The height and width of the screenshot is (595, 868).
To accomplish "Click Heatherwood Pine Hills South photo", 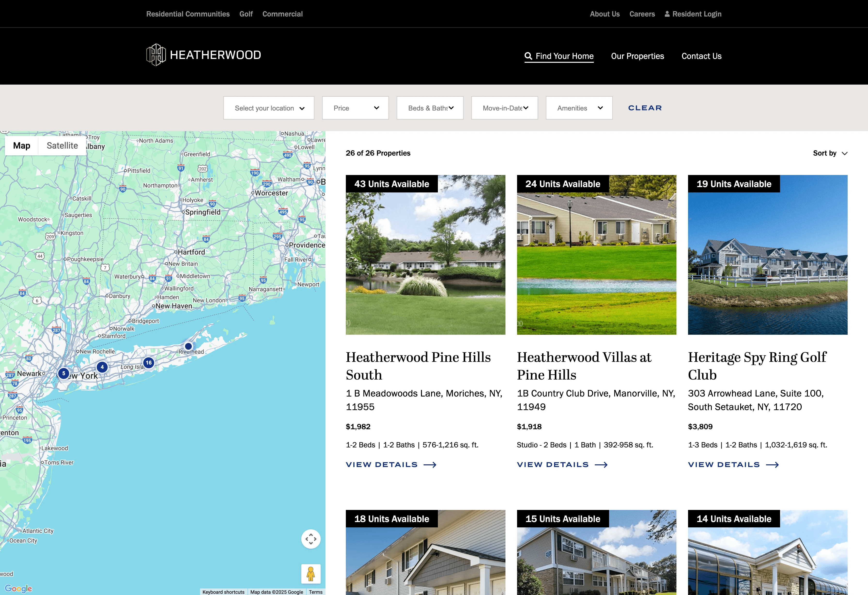I will click(426, 262).
